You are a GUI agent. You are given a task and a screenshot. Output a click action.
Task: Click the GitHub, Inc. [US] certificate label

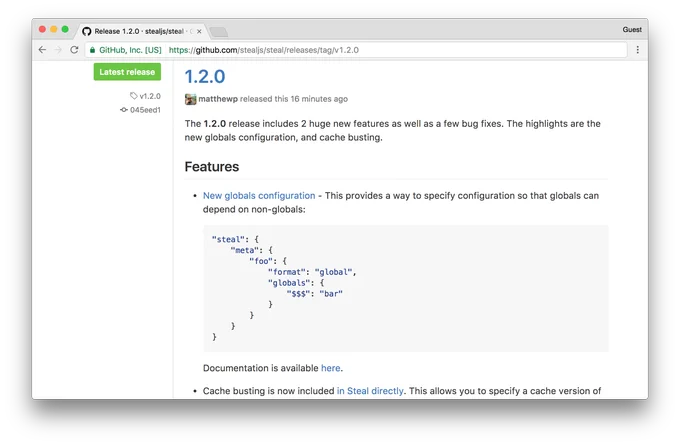(130, 50)
